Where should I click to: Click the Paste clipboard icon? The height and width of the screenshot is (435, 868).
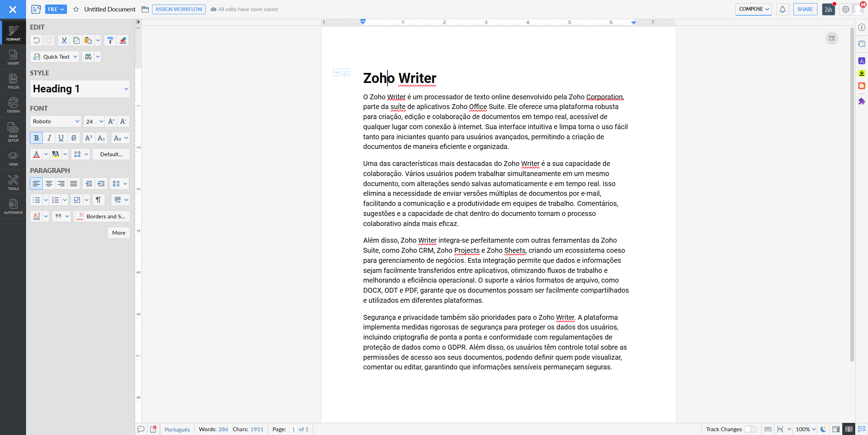(88, 40)
